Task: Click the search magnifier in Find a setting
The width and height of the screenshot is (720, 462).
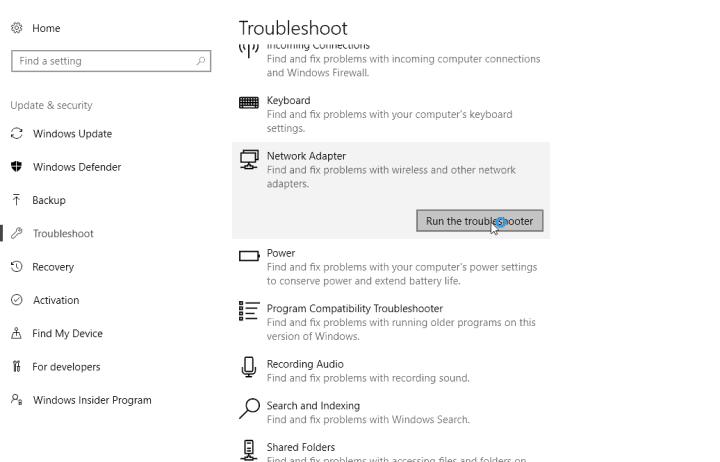Action: pyautogui.click(x=201, y=61)
